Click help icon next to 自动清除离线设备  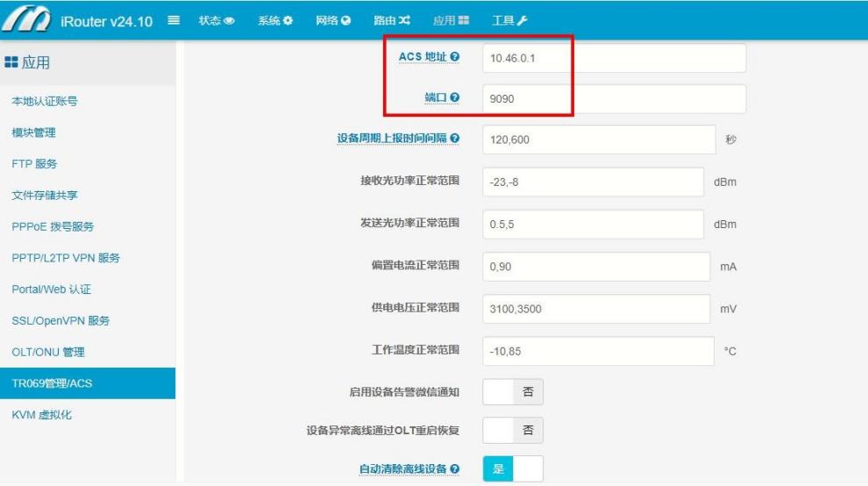pos(454,469)
